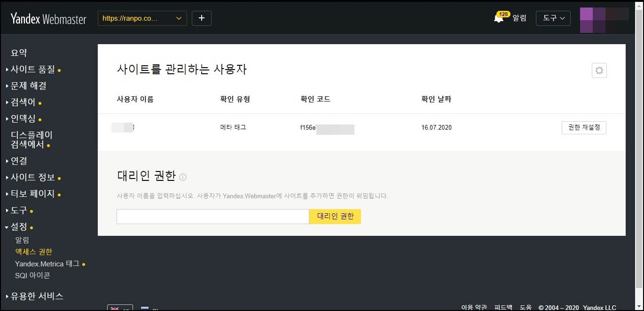Select 액세스 권한 in the sidebar
The height and width of the screenshot is (311, 644).
click(33, 252)
